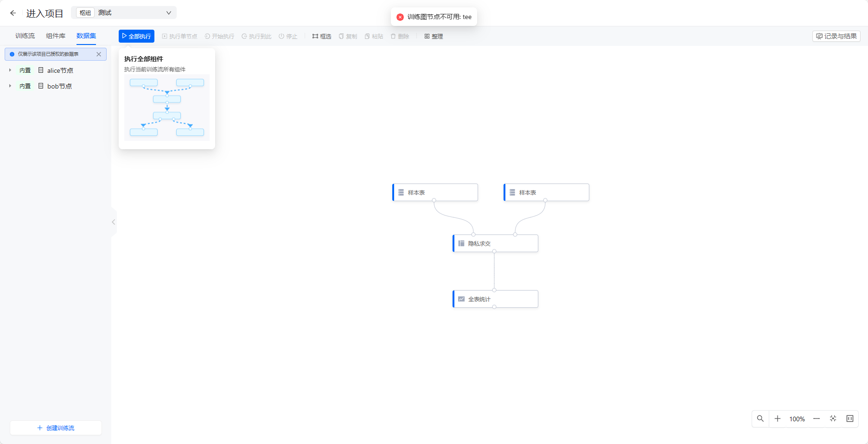868x444 pixels.
Task: Open 记录与结果 records panel
Action: point(836,36)
